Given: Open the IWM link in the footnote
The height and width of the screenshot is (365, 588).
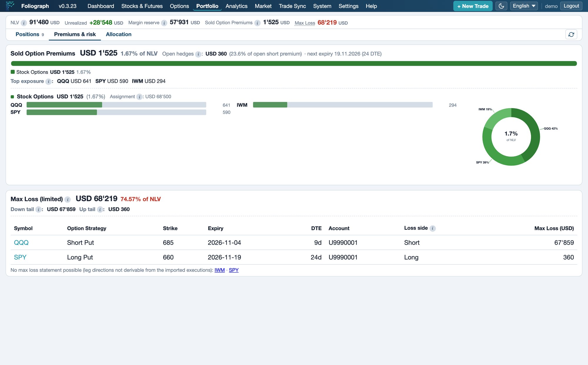Looking at the screenshot, I should point(220,270).
